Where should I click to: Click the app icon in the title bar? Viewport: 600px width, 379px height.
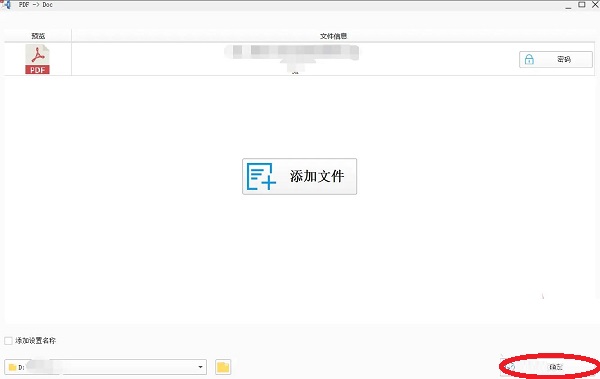[7, 5]
